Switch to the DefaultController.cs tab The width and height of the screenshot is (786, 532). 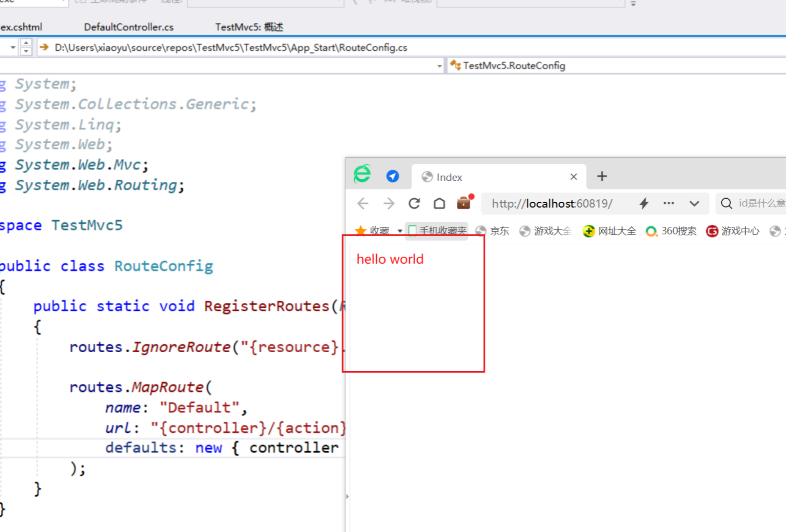point(128,27)
